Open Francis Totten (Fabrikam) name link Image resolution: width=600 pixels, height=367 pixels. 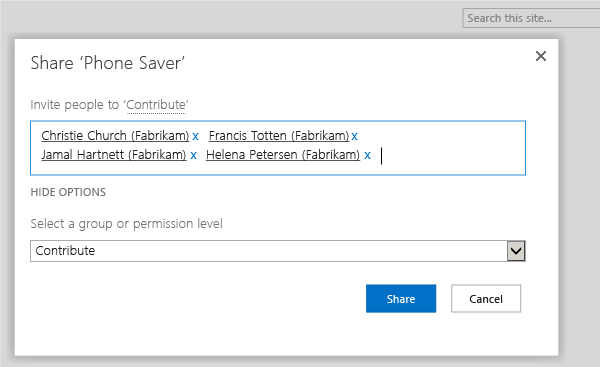279,135
